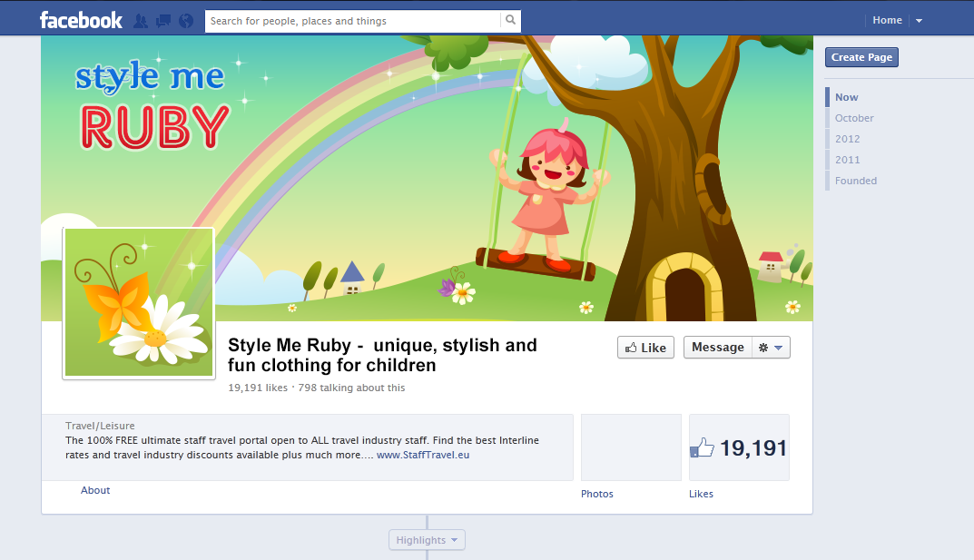Screen dimensions: 974x560
Task: Open the messages icon in the top bar
Action: tap(163, 21)
